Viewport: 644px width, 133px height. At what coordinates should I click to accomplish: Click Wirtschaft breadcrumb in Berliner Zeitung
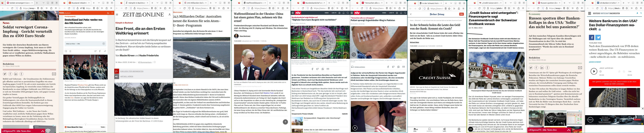[x=418, y=20]
